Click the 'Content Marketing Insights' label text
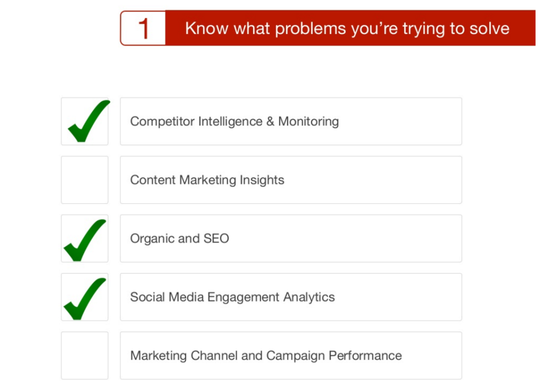 pos(207,180)
